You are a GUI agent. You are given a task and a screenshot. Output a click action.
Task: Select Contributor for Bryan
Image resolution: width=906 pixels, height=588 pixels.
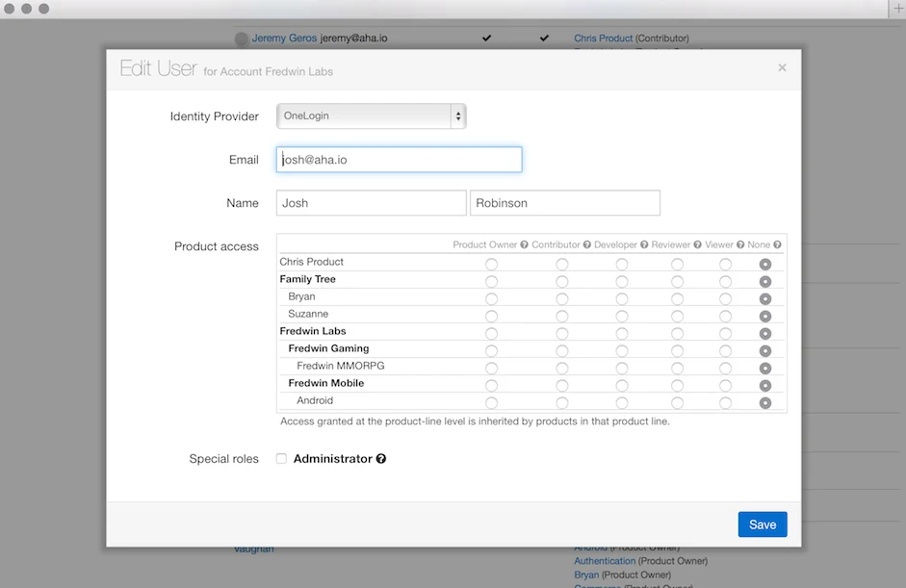(x=561, y=298)
